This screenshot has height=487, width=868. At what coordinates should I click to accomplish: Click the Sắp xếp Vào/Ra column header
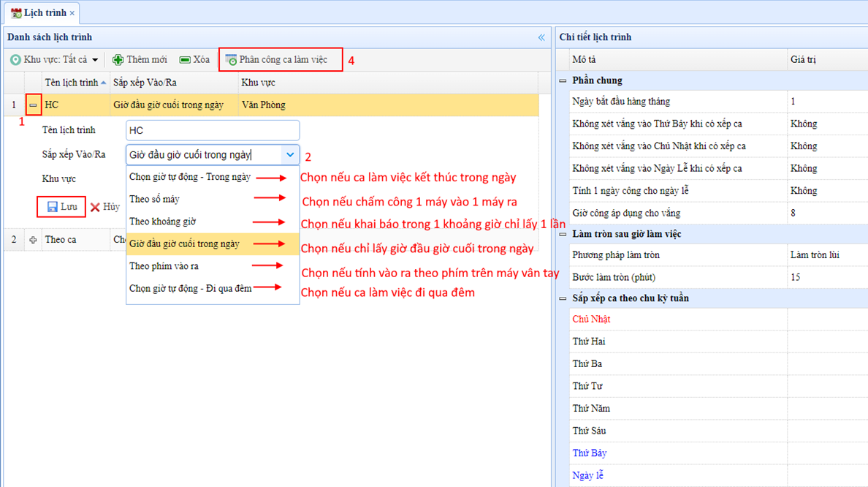coord(174,83)
